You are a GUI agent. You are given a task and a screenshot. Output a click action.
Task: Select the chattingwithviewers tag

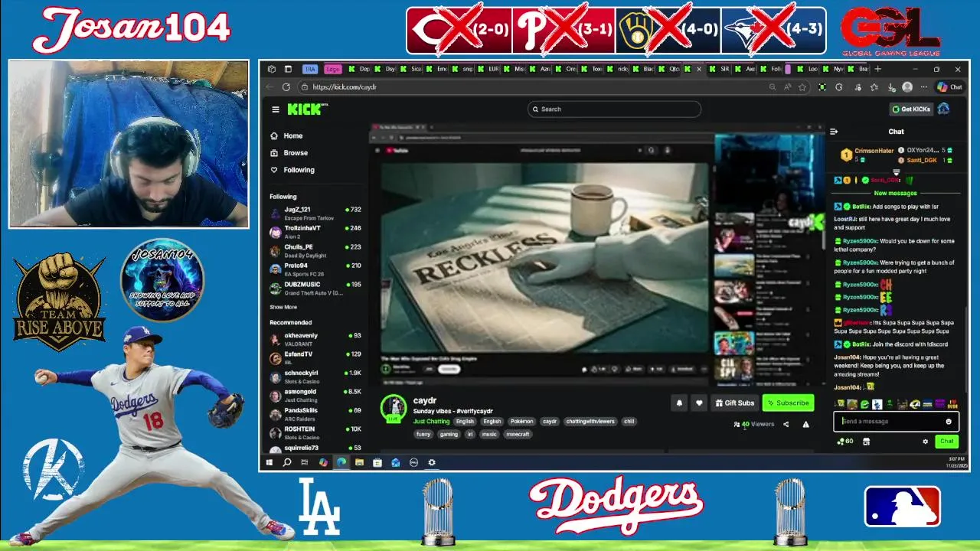[590, 422]
